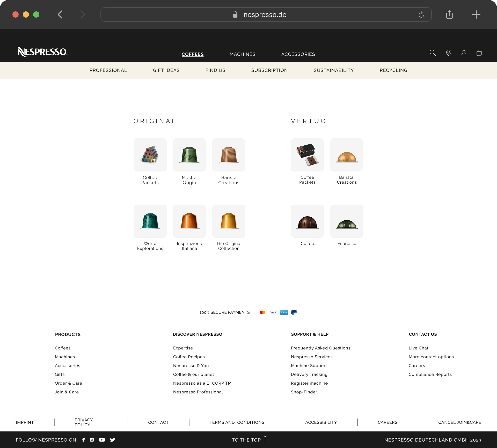Click the Facebook icon in the footer
This screenshot has height=448, width=497.
(83, 440)
